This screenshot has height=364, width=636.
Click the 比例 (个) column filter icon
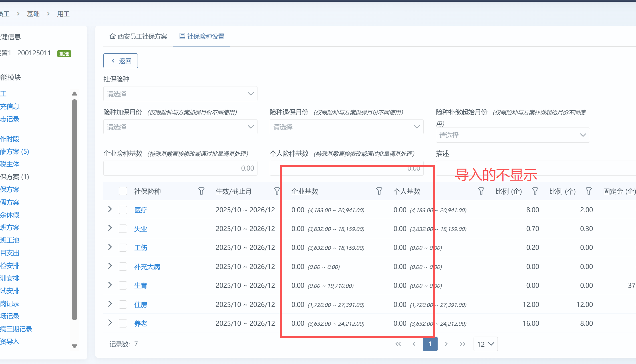pyautogui.click(x=589, y=191)
